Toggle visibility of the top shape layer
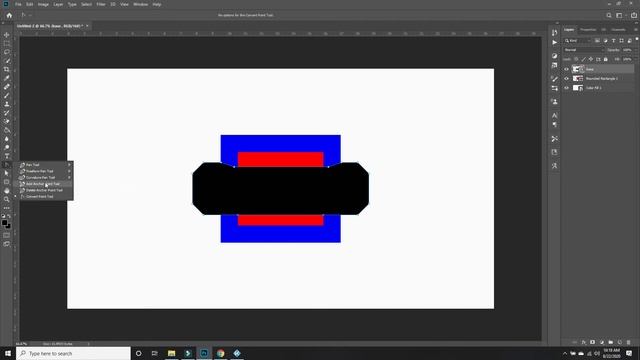640x360 pixels. point(567,69)
